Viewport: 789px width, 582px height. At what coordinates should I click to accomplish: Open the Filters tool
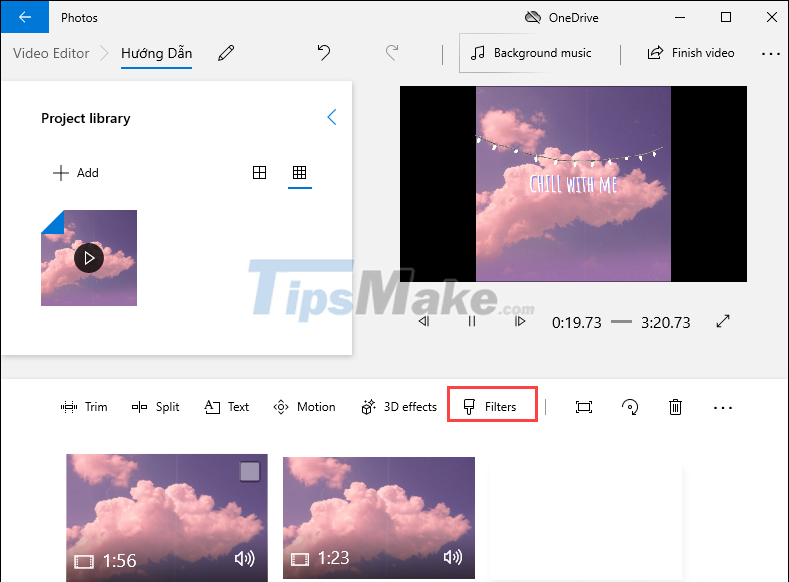(492, 406)
